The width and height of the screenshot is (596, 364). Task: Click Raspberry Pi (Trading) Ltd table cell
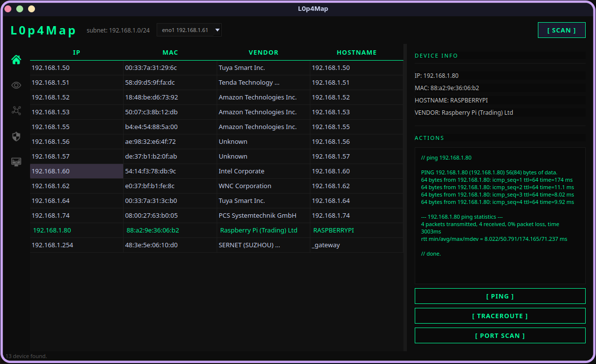click(x=264, y=231)
